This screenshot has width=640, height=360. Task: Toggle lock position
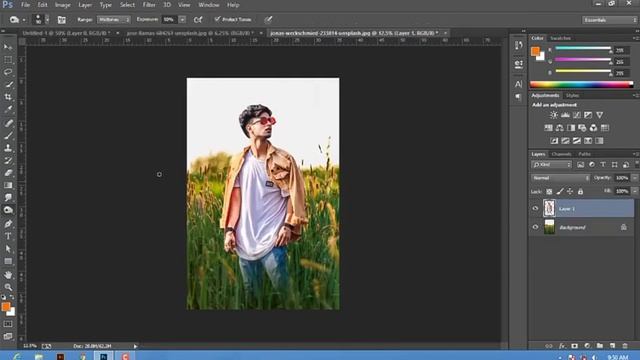pyautogui.click(x=570, y=191)
